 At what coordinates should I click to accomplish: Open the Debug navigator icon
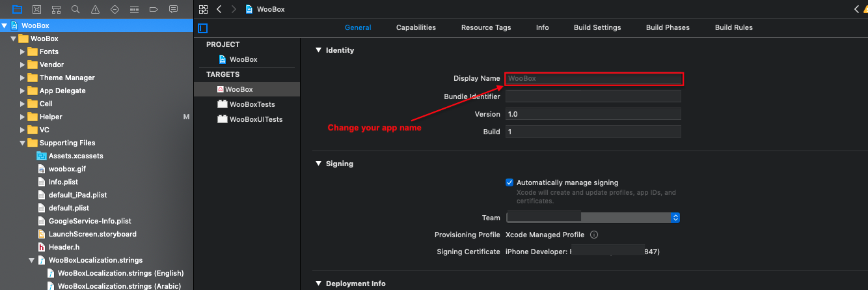pyautogui.click(x=134, y=9)
